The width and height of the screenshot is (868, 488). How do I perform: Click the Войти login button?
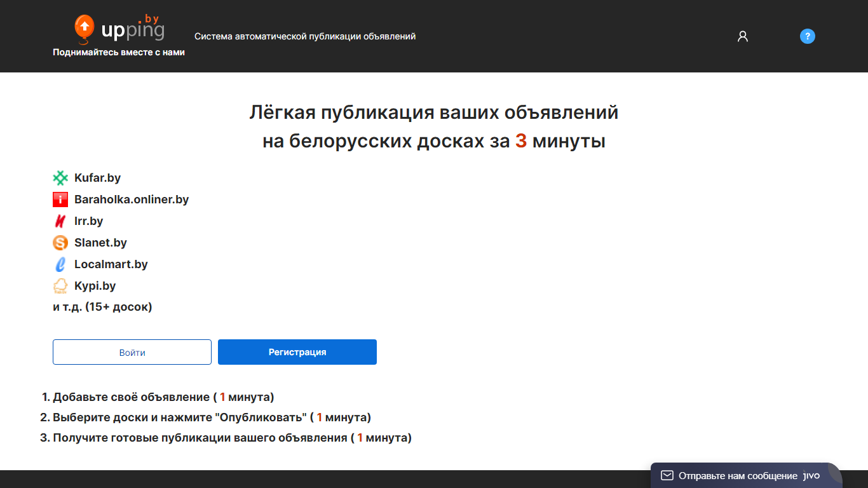click(x=132, y=352)
